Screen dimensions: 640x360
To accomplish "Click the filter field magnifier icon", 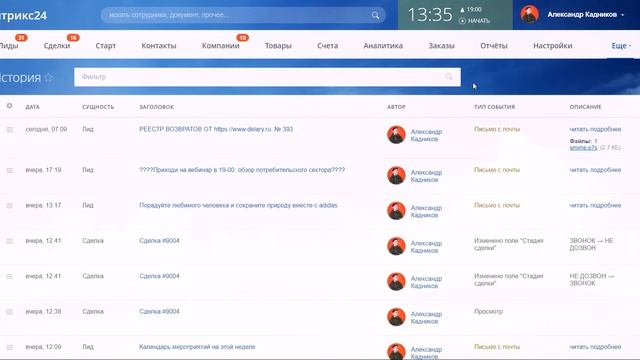I will pos(449,77).
